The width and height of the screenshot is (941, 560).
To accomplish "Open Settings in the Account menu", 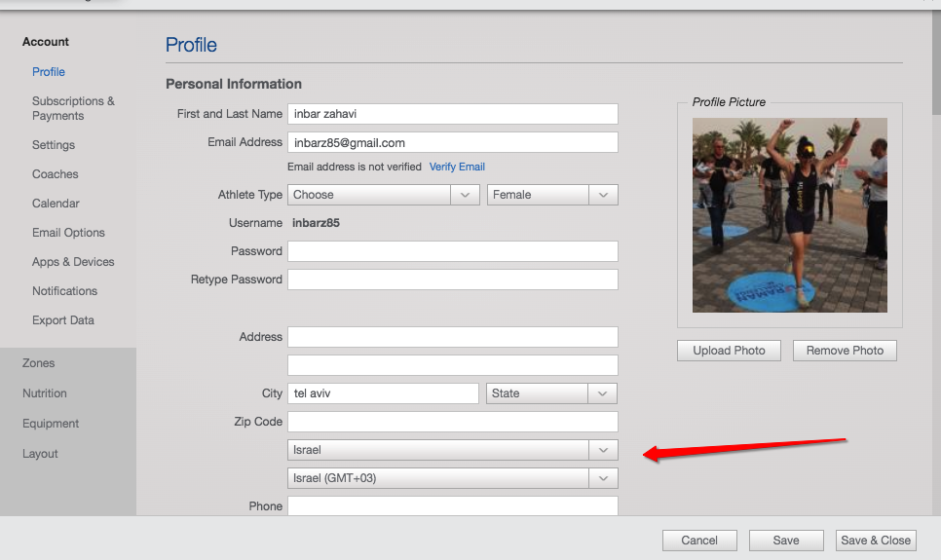I will point(54,145).
